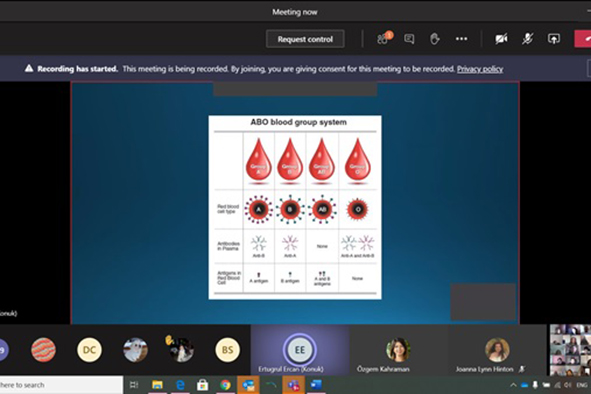Image resolution: width=591 pixels, height=394 pixels.
Task: Open the share content tray
Action: (554, 39)
